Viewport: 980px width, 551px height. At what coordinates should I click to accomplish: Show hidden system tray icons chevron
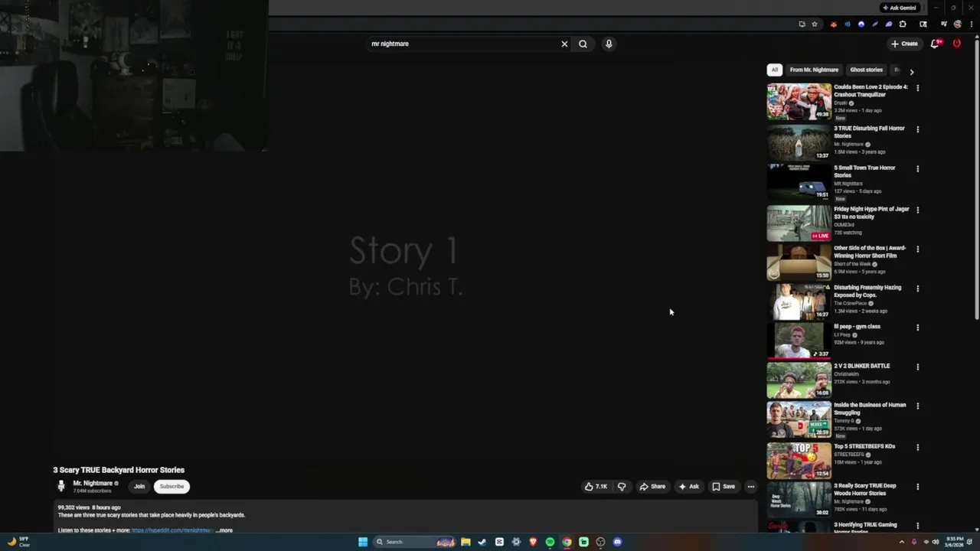901,542
